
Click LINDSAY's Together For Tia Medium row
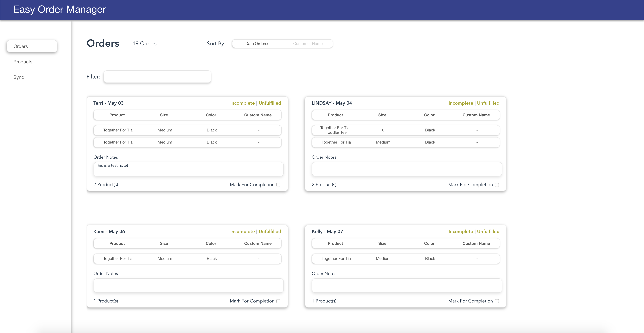click(406, 142)
